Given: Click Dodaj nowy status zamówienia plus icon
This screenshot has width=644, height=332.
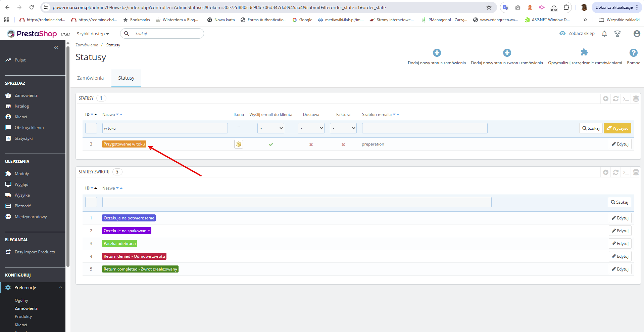Looking at the screenshot, I should pos(437,53).
